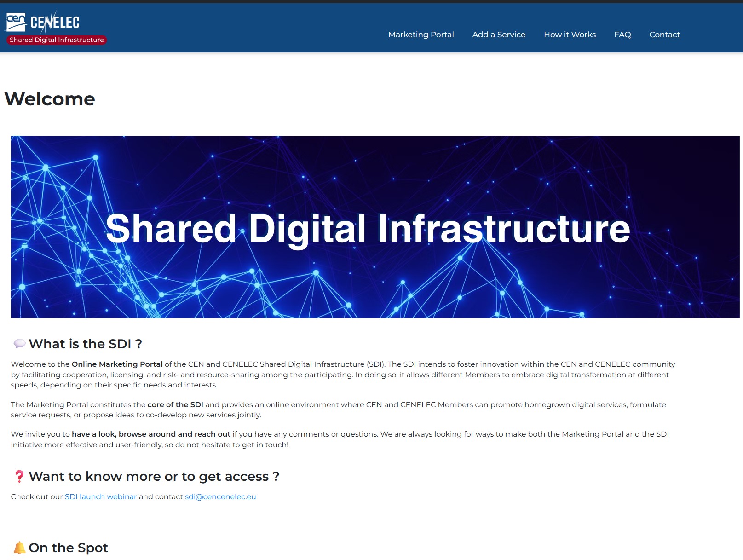The image size is (743, 560).
Task: Click the red question mark icon
Action: [x=19, y=476]
